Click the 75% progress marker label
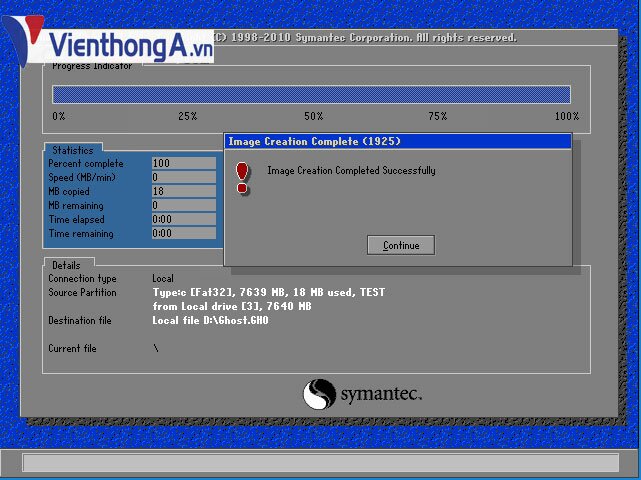This screenshot has height=480, width=641. coord(437,116)
